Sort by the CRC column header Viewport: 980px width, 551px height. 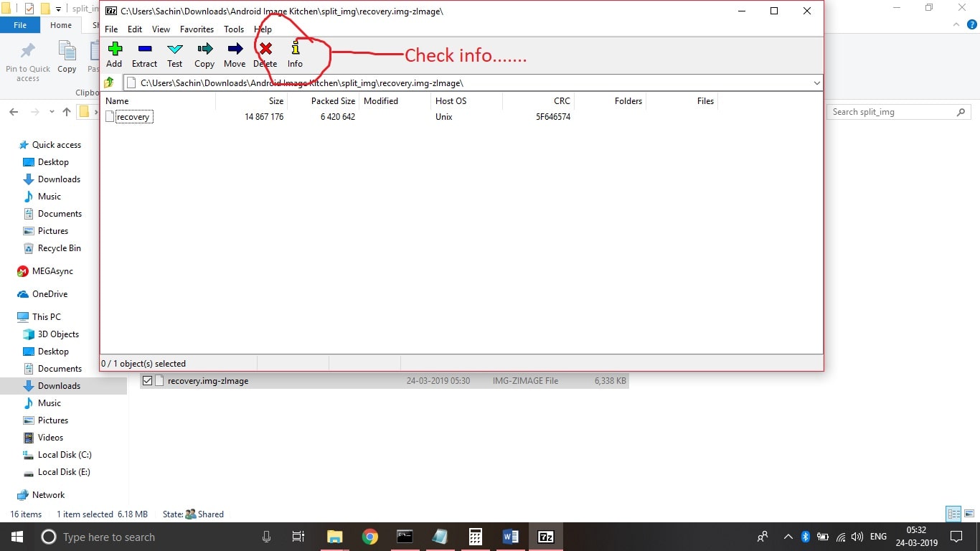click(x=562, y=101)
